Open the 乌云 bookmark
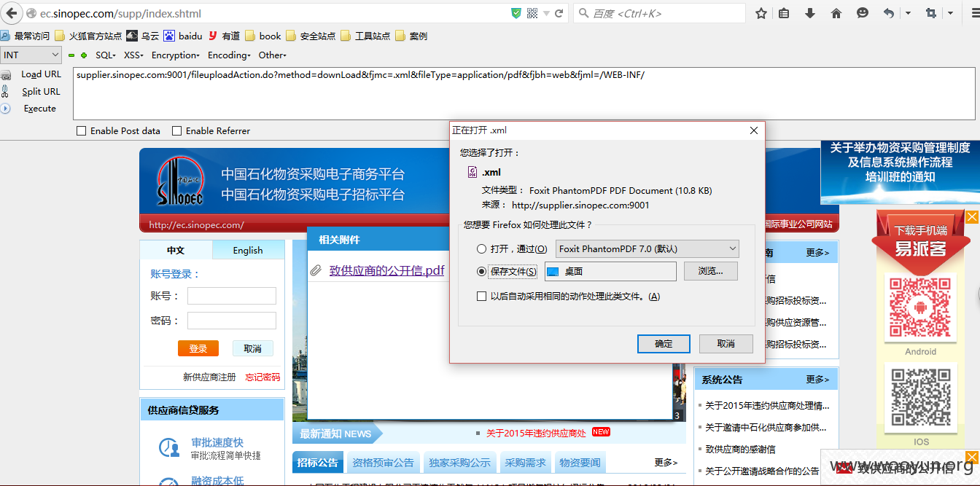 tap(142, 36)
